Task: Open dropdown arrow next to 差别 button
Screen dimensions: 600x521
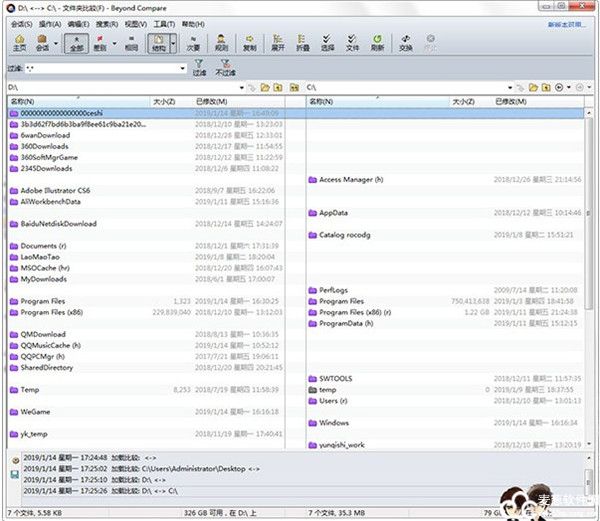Action: coord(114,43)
